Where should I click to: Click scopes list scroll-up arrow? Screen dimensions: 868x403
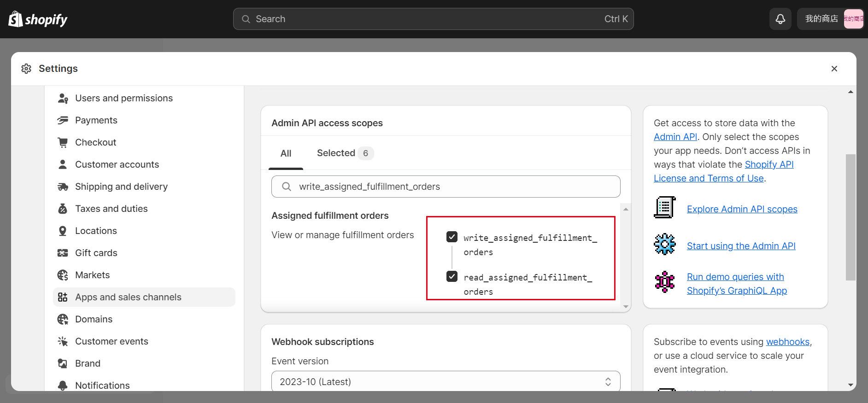tap(626, 209)
